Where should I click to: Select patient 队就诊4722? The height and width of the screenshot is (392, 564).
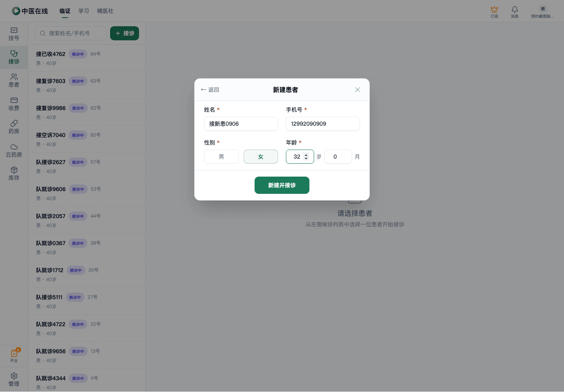point(87,328)
